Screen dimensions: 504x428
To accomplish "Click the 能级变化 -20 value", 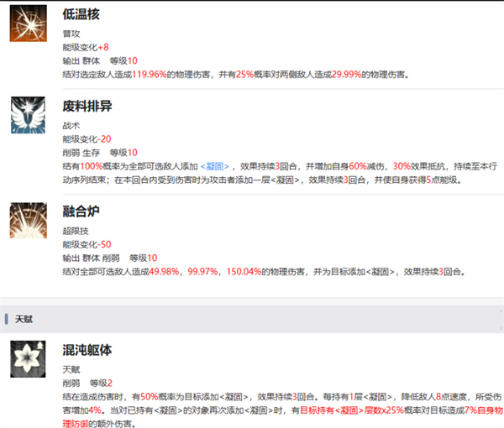I will (105, 138).
